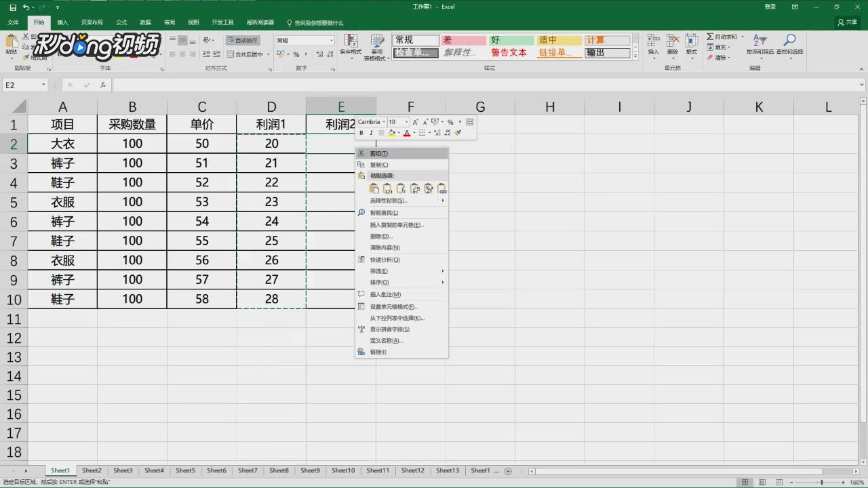868x488 pixels.
Task: Select Cut (剪切) in context menu
Action: pyautogui.click(x=401, y=154)
